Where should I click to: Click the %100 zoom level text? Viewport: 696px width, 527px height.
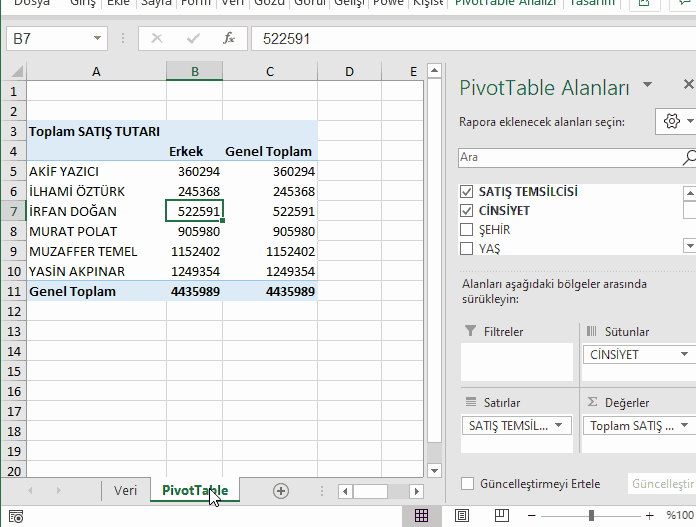[x=680, y=515]
